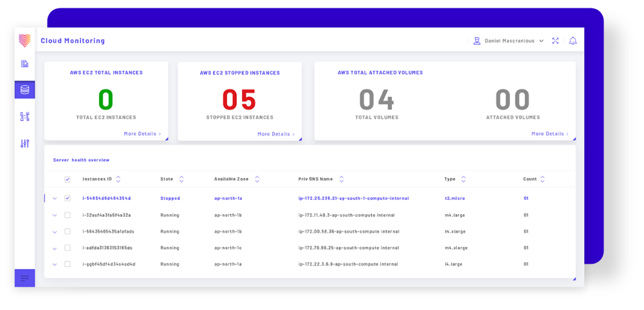
Task: Expand the i-adfda31363153165ds row chevron
Action: click(55, 248)
